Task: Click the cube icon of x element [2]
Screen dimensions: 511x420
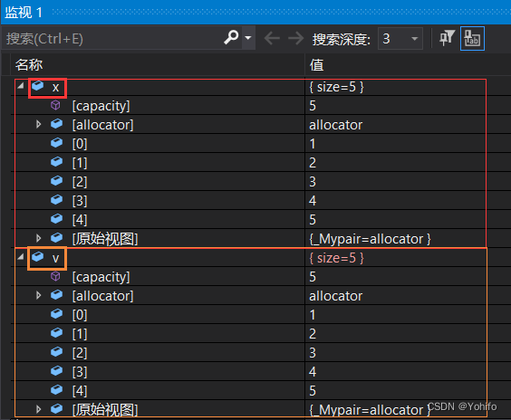Action: (x=57, y=181)
